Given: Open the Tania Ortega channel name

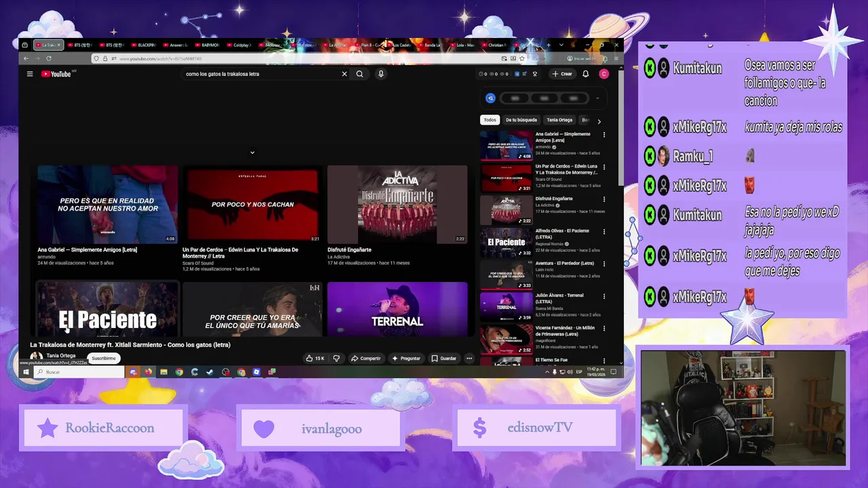Looking at the screenshot, I should (61, 356).
